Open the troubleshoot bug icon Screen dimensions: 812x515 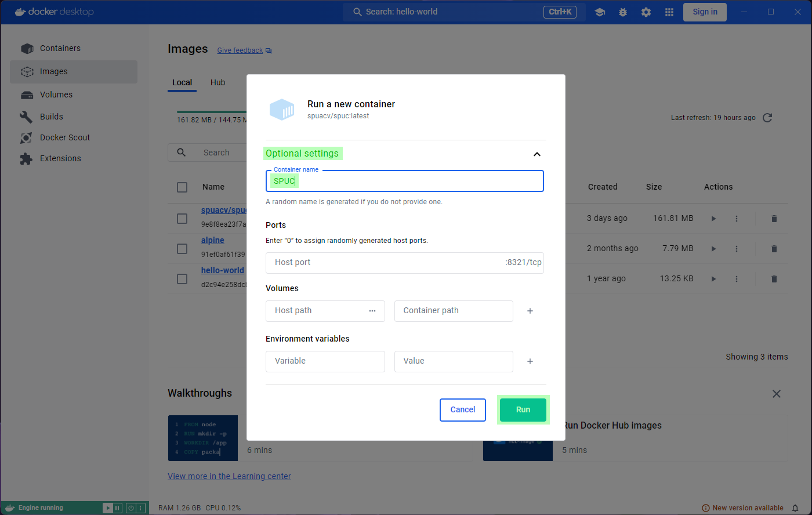(x=623, y=12)
